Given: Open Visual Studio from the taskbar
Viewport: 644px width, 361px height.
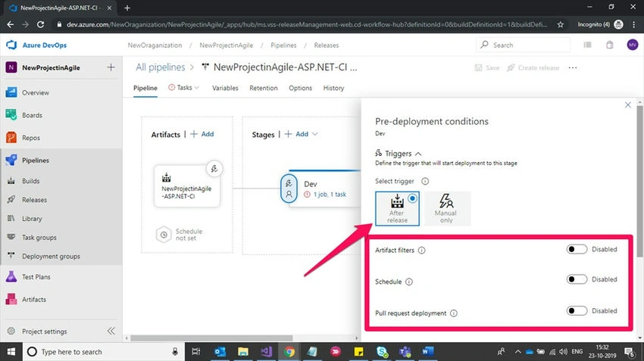Looking at the screenshot, I should 266,352.
